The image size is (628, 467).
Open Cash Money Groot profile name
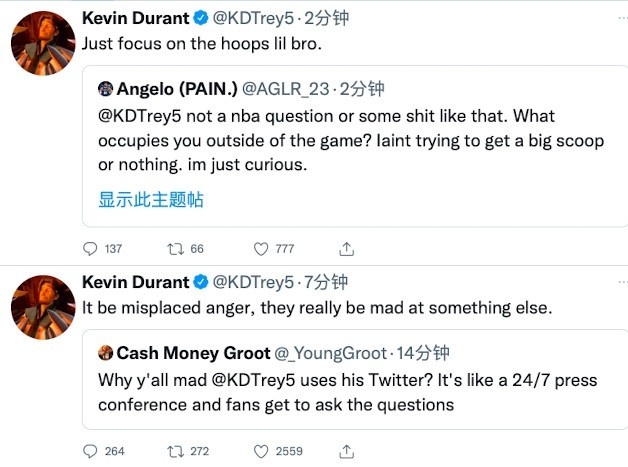coord(193,353)
